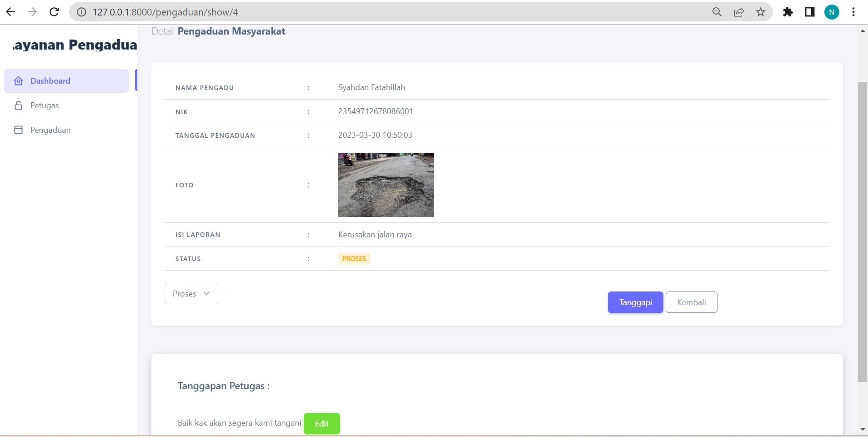
Task: Click the Pengaduan calendar icon in sidebar
Action: (x=19, y=130)
